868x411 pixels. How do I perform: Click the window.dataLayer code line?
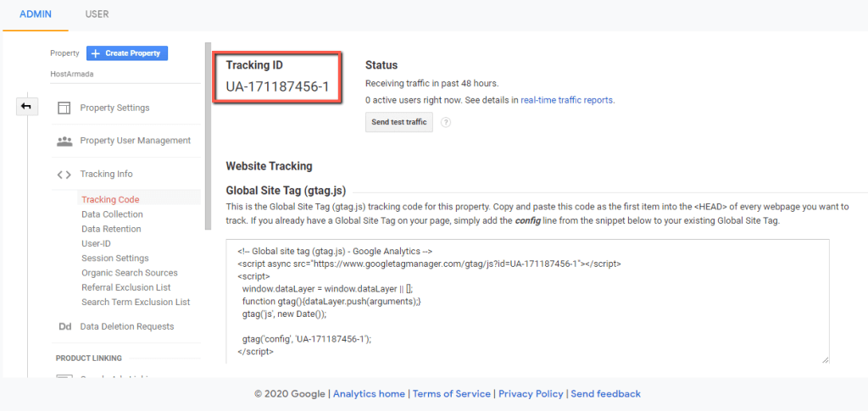tap(328, 289)
